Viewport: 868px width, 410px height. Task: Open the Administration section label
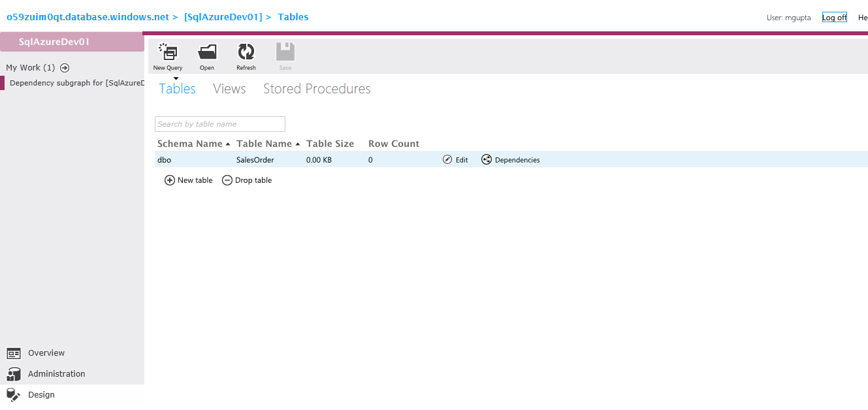[57, 374]
